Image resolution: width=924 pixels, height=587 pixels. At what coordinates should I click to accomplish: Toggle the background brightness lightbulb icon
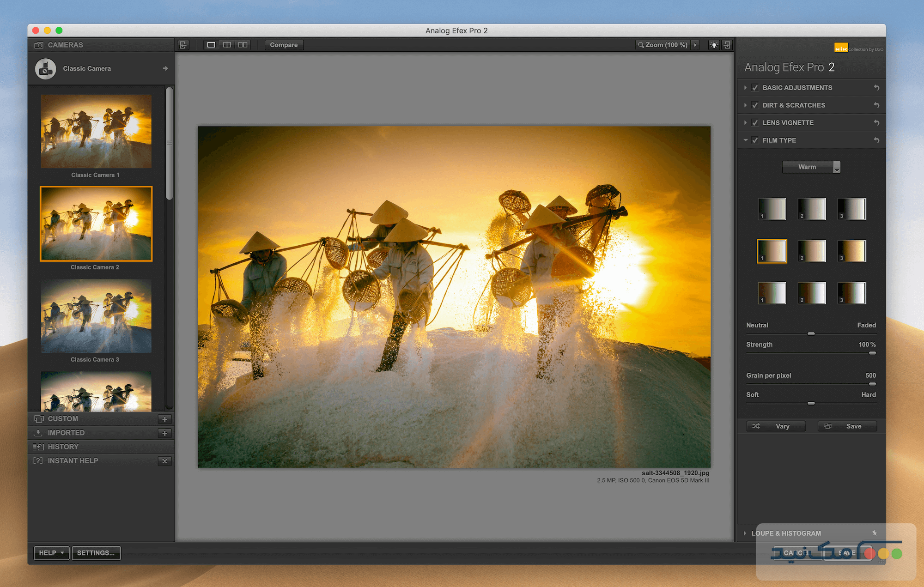point(714,45)
